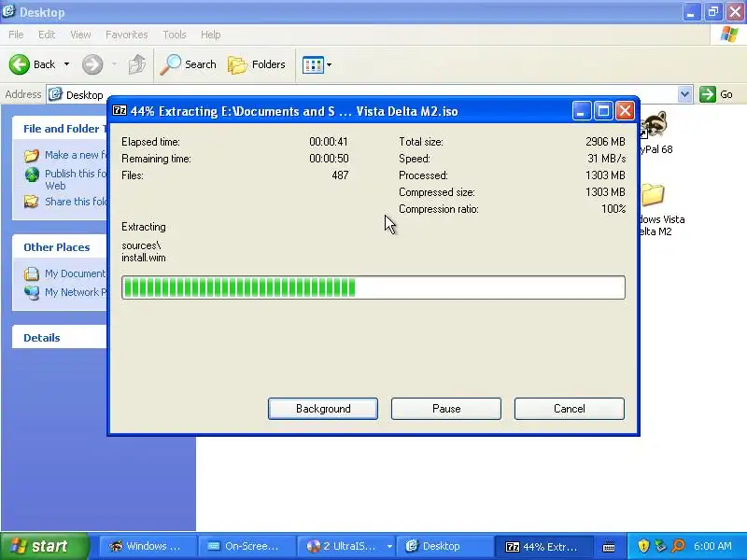Screen dimensions: 747x560
Task: Open the View menu in Explorer
Action: coord(80,35)
